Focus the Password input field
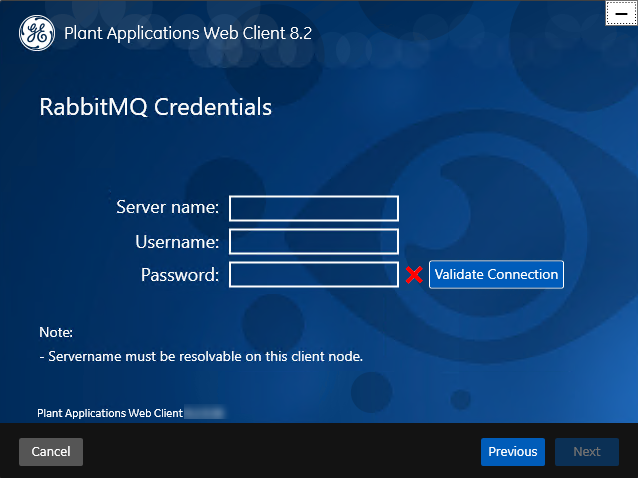The width and height of the screenshot is (638, 478). (314, 275)
